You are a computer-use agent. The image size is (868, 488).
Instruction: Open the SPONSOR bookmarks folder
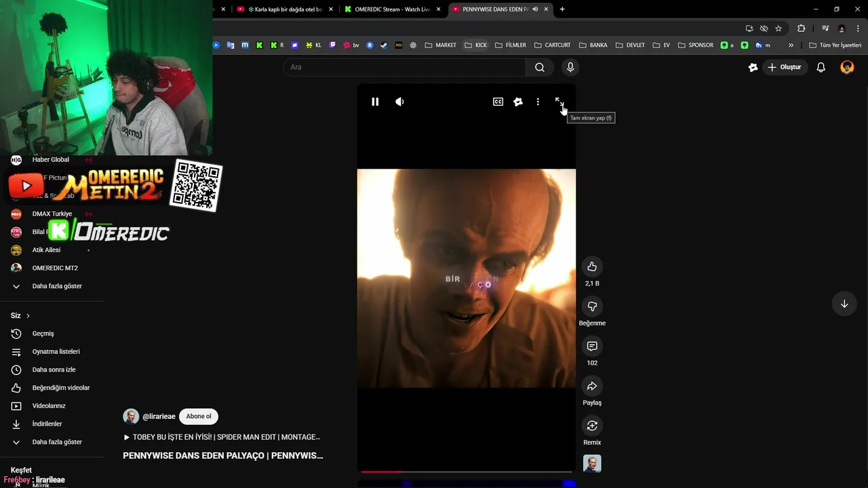point(695,45)
